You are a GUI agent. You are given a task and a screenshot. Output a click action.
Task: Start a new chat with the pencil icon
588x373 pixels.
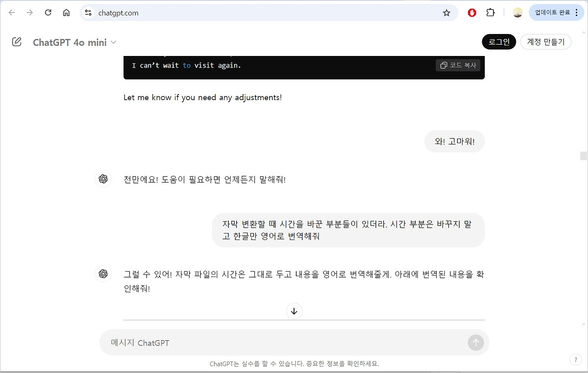click(x=17, y=42)
